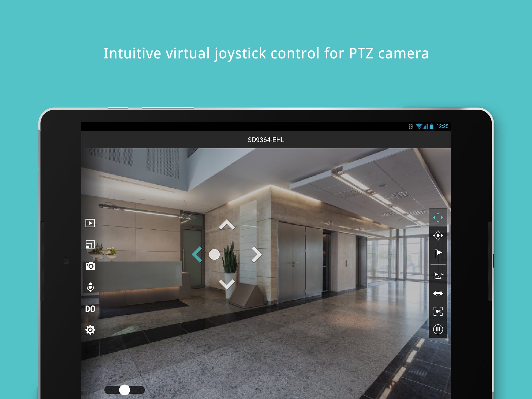
Task: Open settings gear icon
Action: [90, 330]
